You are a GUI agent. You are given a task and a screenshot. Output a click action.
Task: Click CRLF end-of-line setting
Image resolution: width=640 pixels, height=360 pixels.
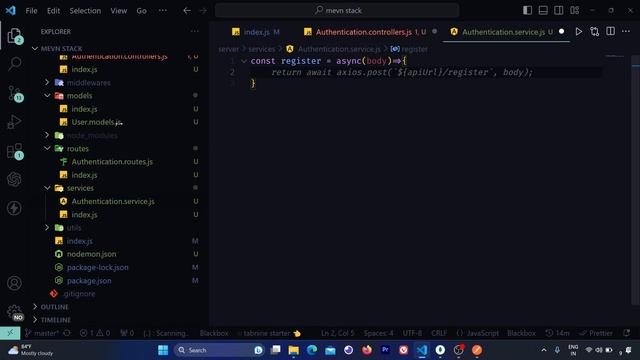point(439,333)
